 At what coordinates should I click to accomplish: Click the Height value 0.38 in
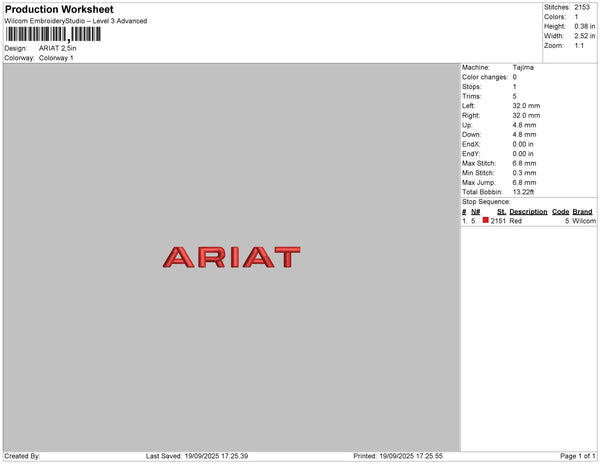tap(585, 26)
